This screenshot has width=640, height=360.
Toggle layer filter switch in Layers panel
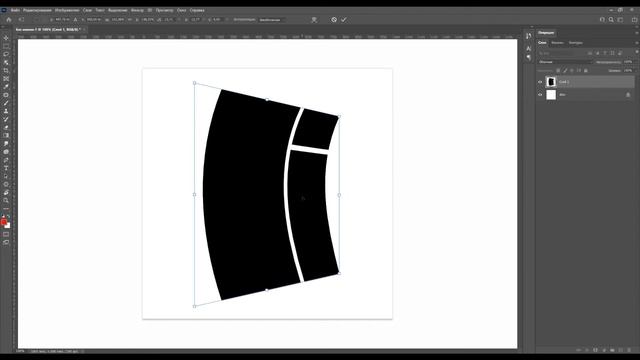tap(637, 52)
